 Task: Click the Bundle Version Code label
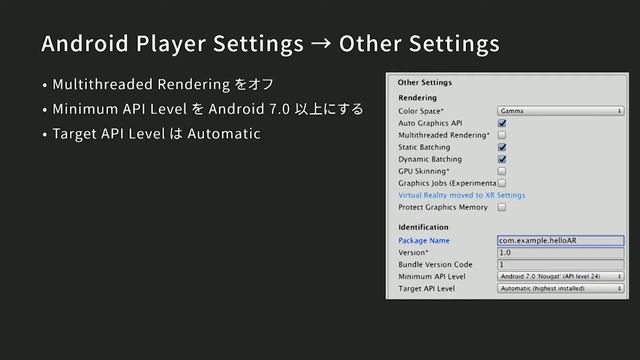pos(435,264)
